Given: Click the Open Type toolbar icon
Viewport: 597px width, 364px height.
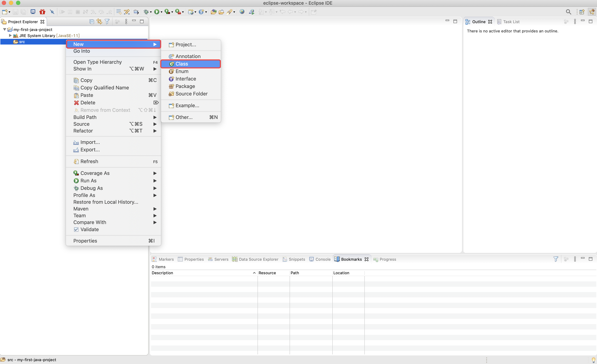Looking at the screenshot, I should 214,12.
